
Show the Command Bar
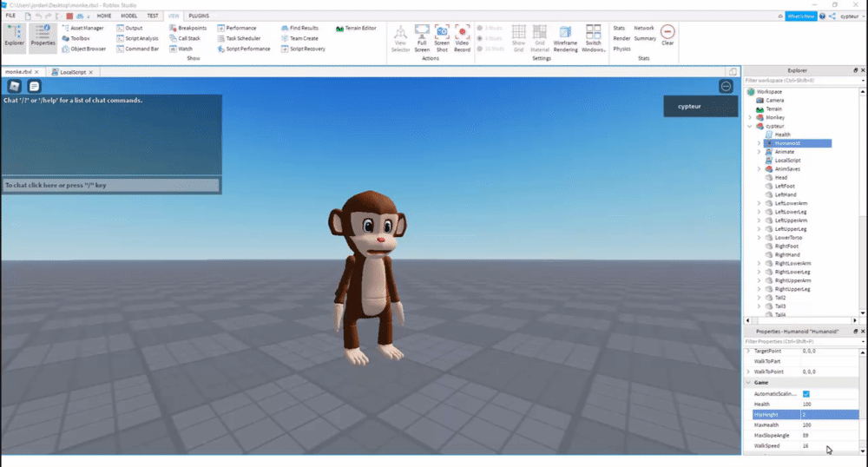137,49
